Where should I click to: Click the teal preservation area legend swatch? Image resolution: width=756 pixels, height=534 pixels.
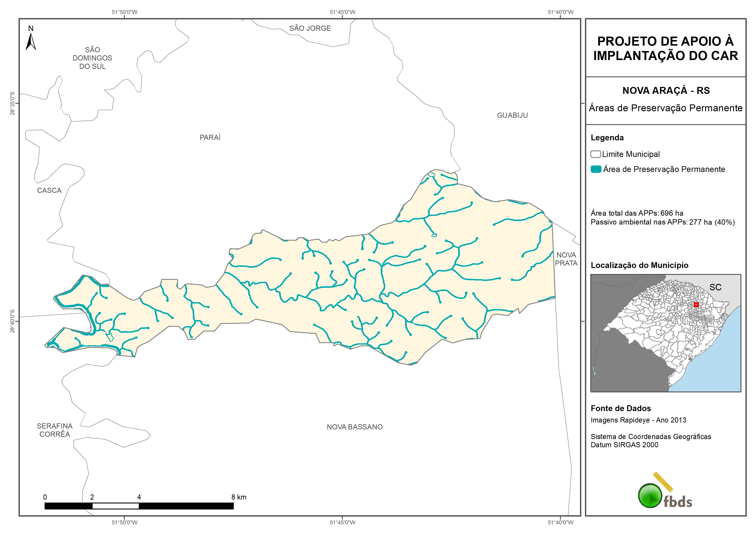pos(596,169)
